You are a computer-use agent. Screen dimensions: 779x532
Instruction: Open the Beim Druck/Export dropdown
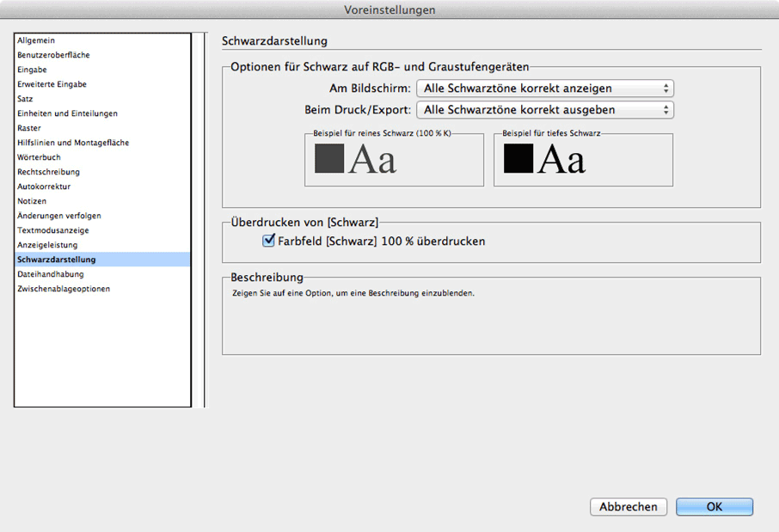click(x=545, y=110)
